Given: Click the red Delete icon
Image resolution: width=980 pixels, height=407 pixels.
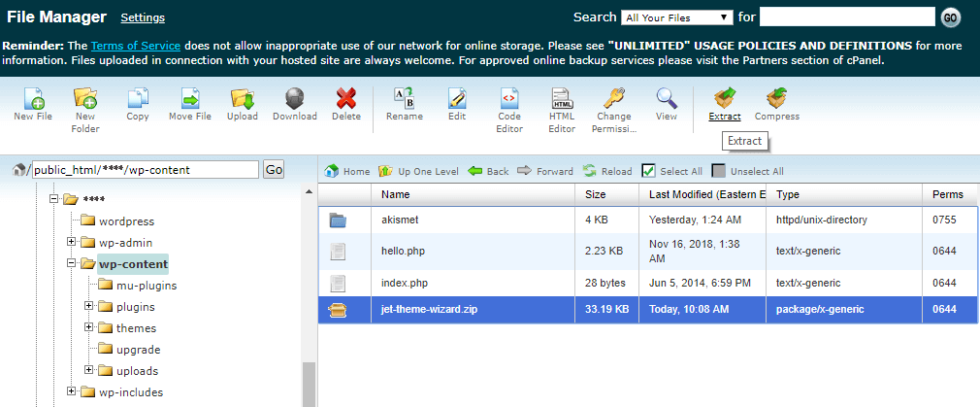Looking at the screenshot, I should 346,99.
